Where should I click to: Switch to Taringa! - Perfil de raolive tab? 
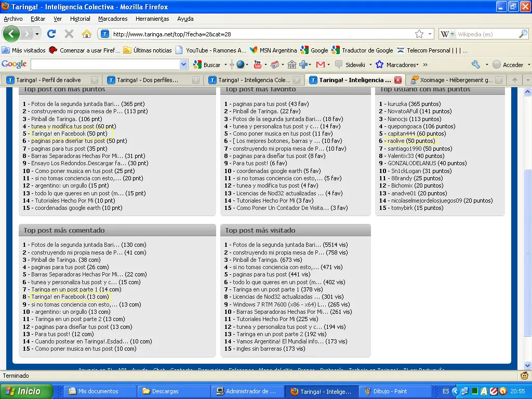click(x=52, y=80)
